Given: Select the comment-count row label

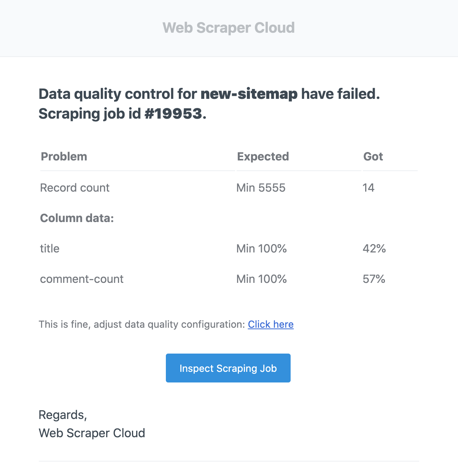Looking at the screenshot, I should pos(82,279).
